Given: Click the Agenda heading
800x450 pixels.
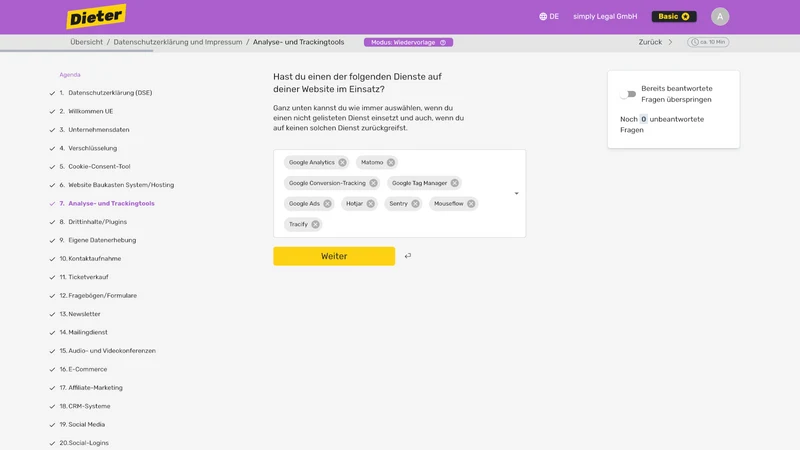Looking at the screenshot, I should pos(70,74).
